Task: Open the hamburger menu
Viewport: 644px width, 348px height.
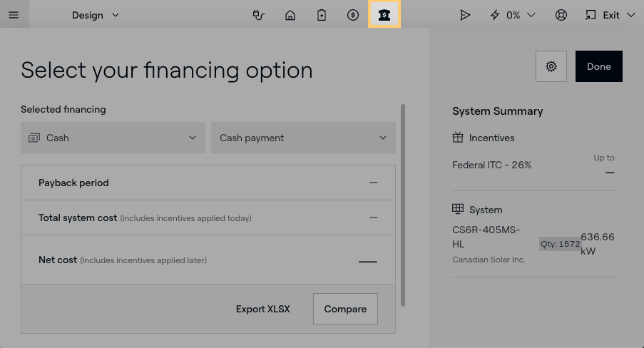Action: click(14, 15)
